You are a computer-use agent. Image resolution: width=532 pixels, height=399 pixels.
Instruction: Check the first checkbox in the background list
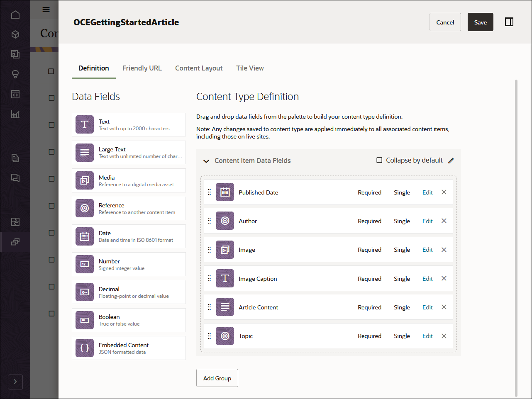[x=51, y=71]
